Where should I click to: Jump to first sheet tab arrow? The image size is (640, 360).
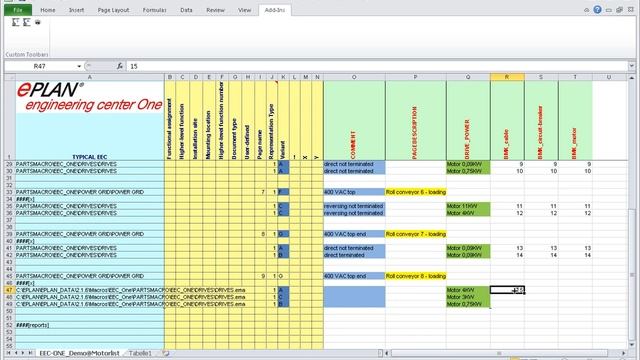click(x=8, y=353)
